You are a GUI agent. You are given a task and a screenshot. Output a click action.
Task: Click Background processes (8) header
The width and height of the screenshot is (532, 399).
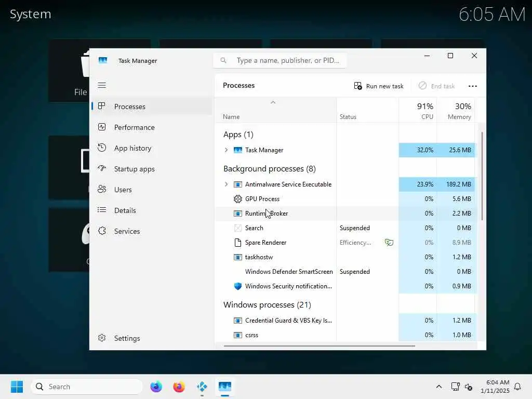click(x=270, y=169)
